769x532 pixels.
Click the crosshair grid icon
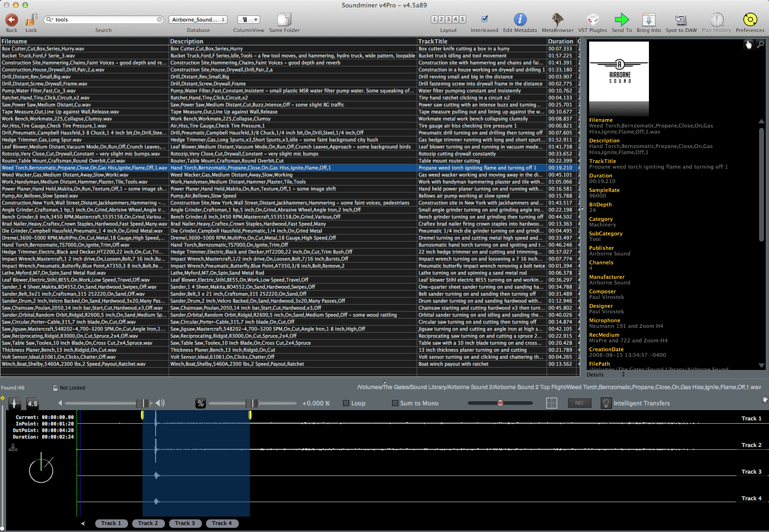coord(552,403)
